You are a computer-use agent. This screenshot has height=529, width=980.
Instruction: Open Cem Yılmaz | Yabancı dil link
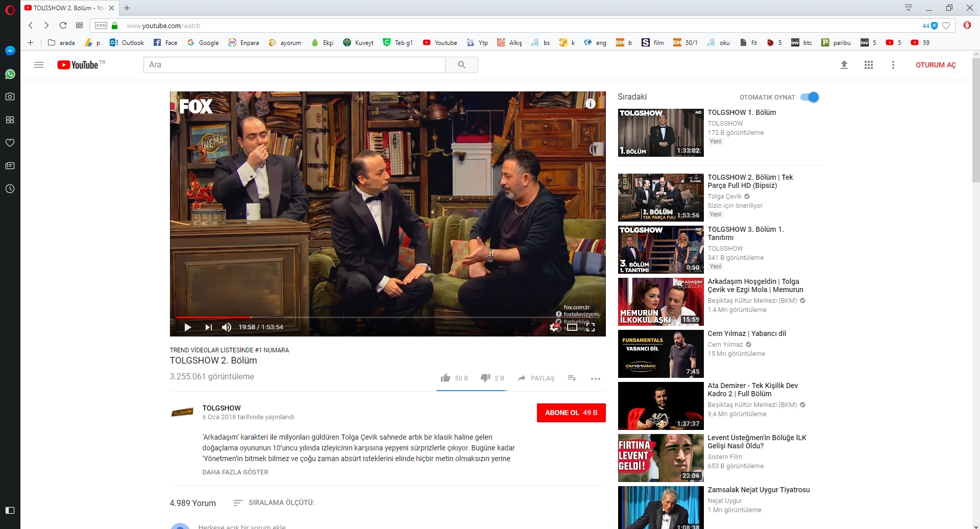747,333
